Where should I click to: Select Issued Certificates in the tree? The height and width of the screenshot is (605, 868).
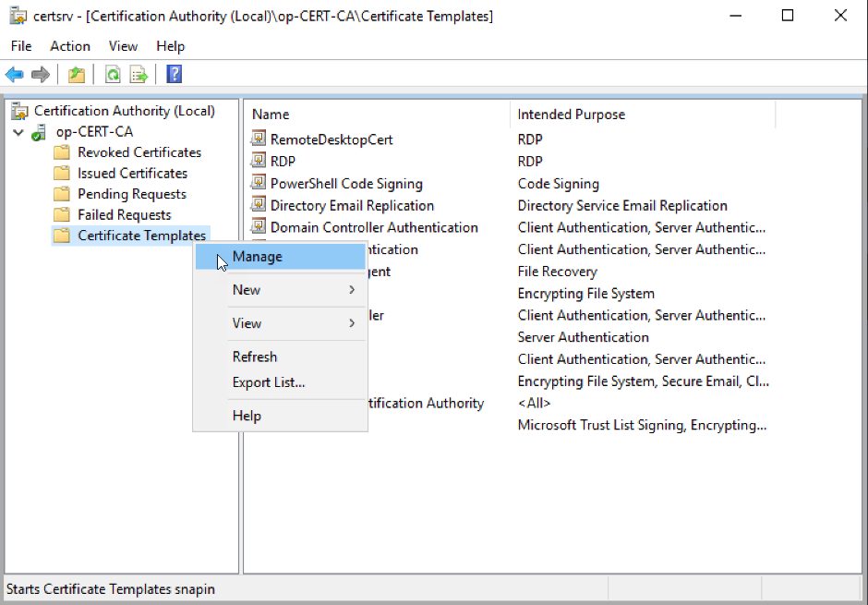pos(133,174)
